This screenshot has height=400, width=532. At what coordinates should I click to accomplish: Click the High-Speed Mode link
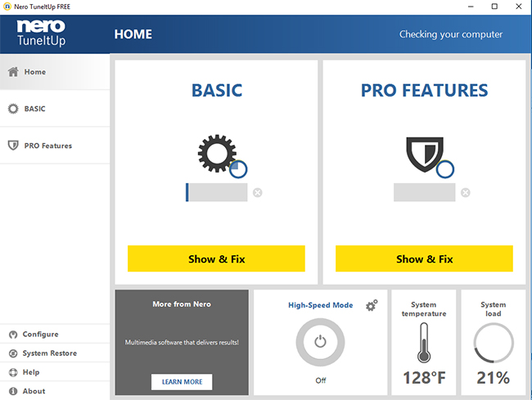pyautogui.click(x=321, y=305)
